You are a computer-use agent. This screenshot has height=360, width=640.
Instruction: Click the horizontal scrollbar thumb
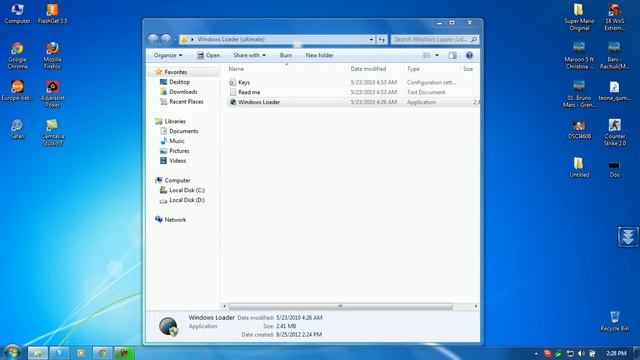(340, 306)
